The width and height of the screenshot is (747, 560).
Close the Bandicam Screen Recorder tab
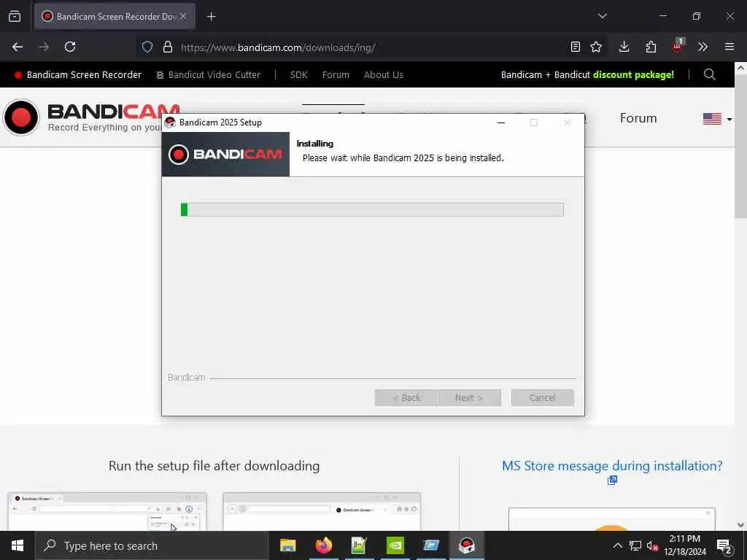pyautogui.click(x=183, y=16)
